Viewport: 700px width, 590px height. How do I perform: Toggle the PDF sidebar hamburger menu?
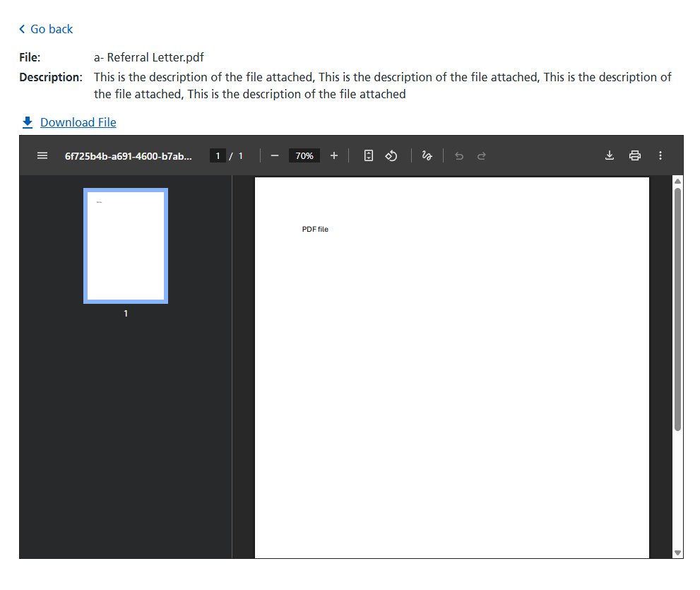click(42, 155)
